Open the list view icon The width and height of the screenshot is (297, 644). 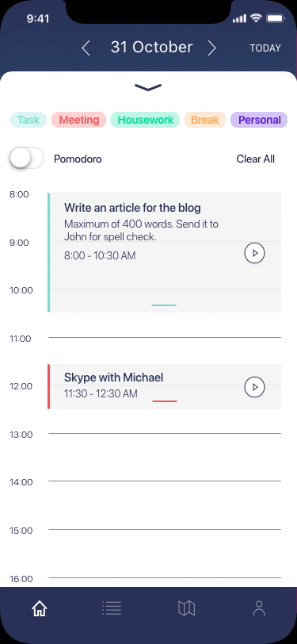coord(112,608)
